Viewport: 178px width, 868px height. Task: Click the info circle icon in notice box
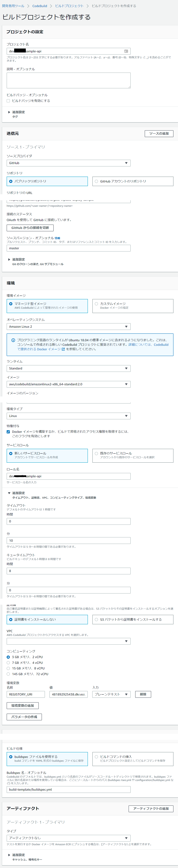click(13, 340)
